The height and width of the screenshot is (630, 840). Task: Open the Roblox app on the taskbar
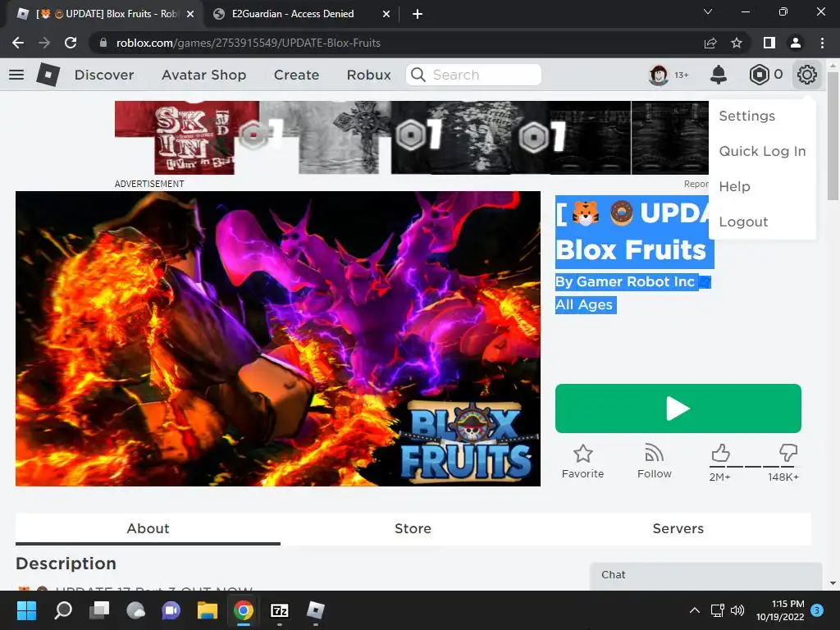[x=316, y=610]
